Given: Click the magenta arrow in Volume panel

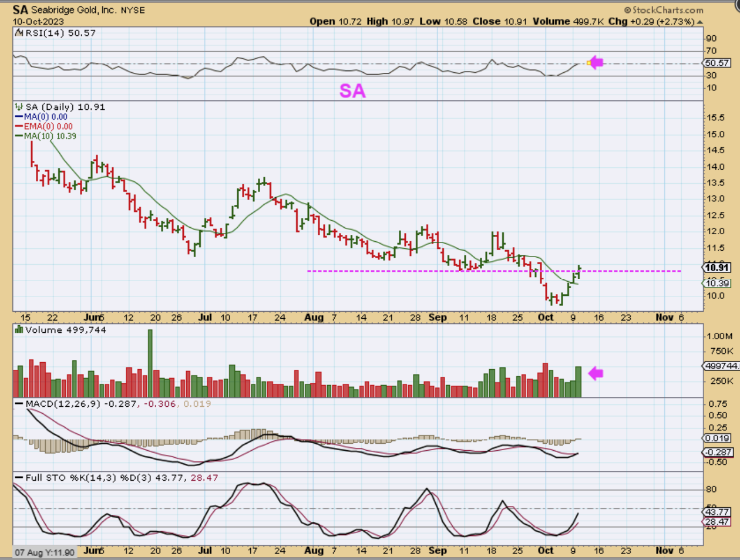Looking at the screenshot, I should (x=596, y=373).
